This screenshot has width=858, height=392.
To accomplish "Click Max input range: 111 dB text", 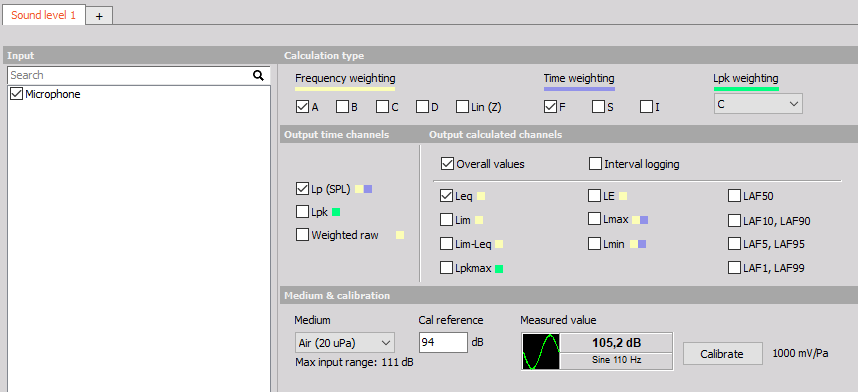I will click(x=354, y=362).
